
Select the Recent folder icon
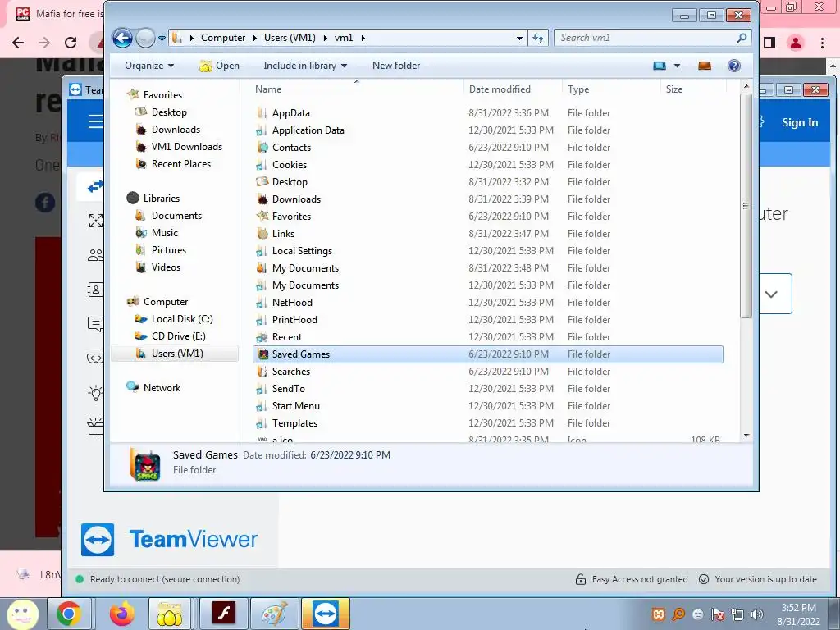[x=262, y=336]
